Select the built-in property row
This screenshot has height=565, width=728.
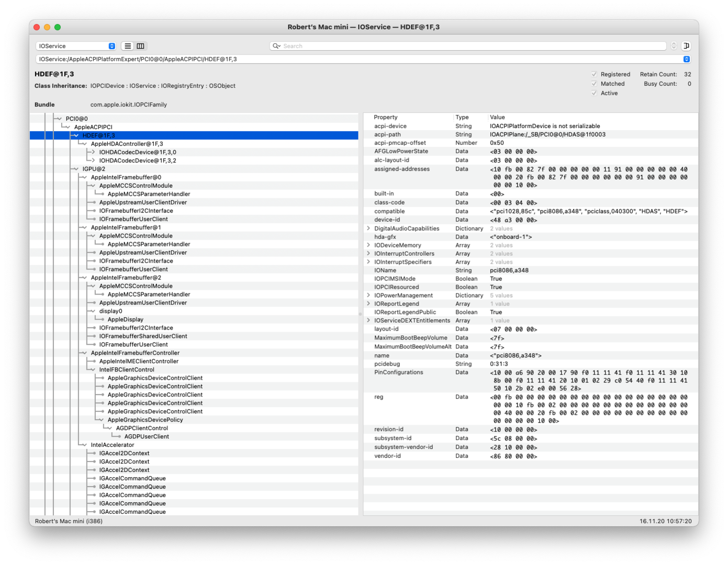point(531,194)
